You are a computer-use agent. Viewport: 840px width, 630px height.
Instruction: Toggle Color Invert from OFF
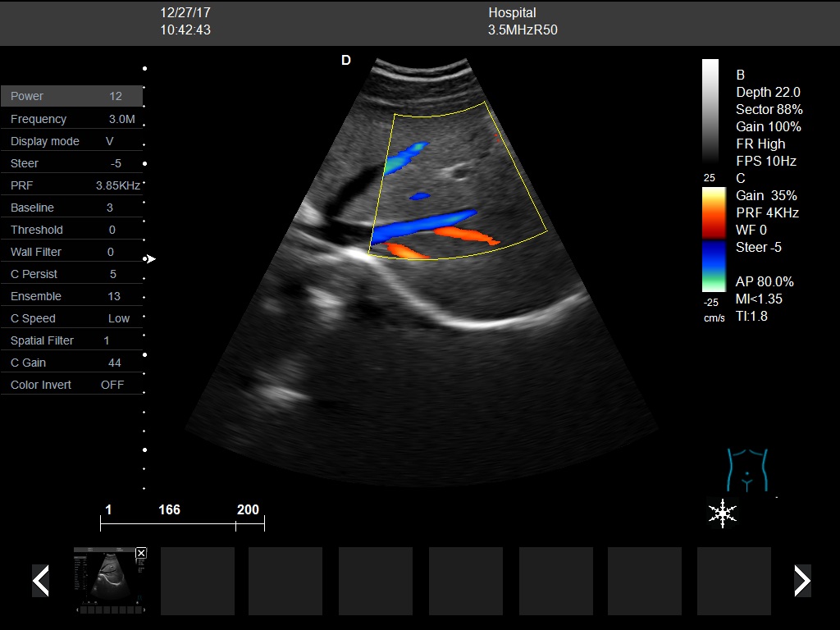tap(71, 384)
